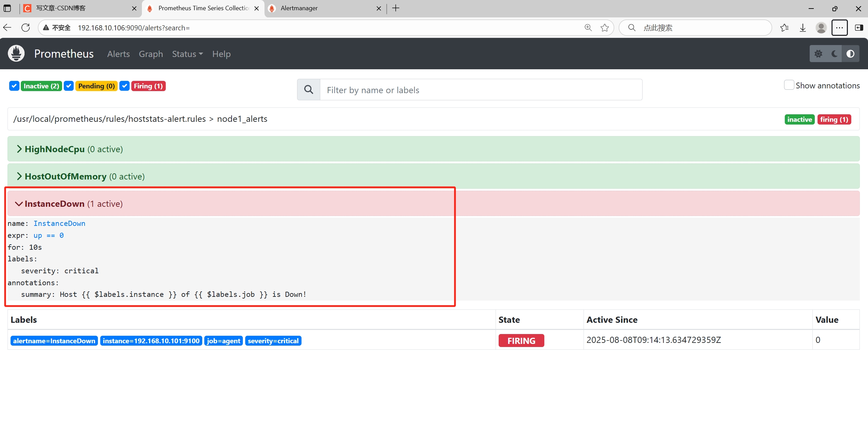Click the red FIRING state badge
868x434 pixels.
(521, 341)
